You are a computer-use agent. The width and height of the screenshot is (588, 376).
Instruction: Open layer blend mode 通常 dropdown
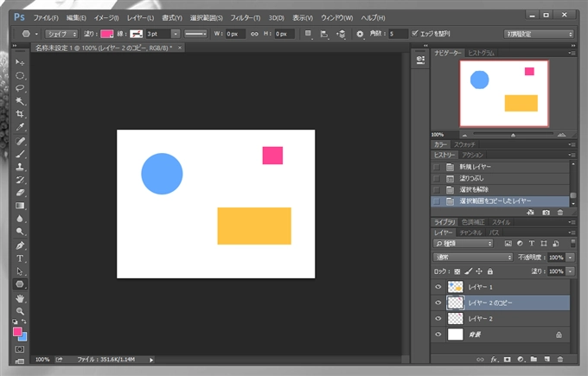coord(473,258)
